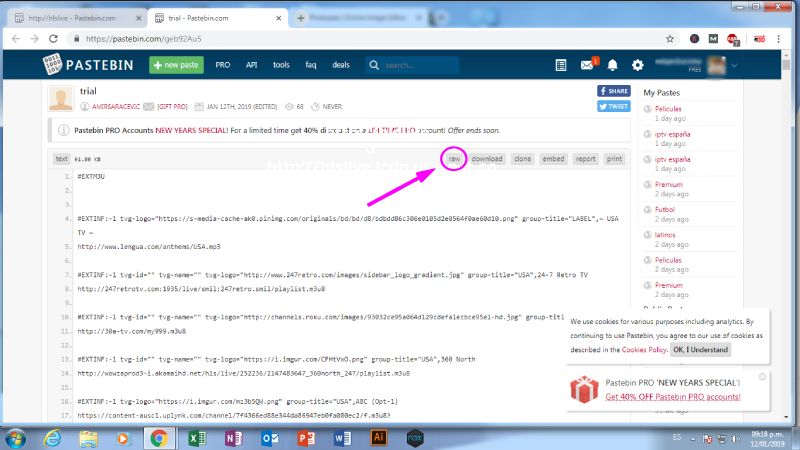Open settings gear in Pastebin header
The image size is (800, 450).
637,65
